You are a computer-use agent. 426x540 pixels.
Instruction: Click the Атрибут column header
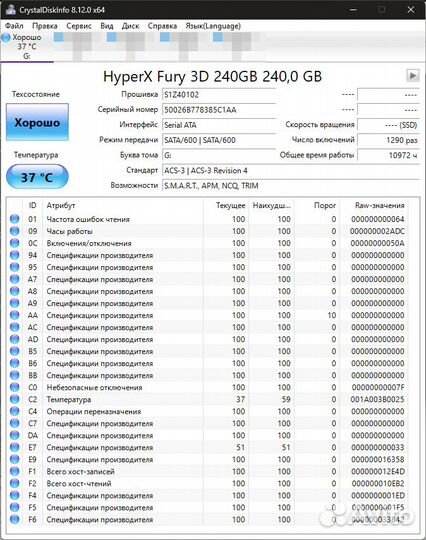click(123, 206)
